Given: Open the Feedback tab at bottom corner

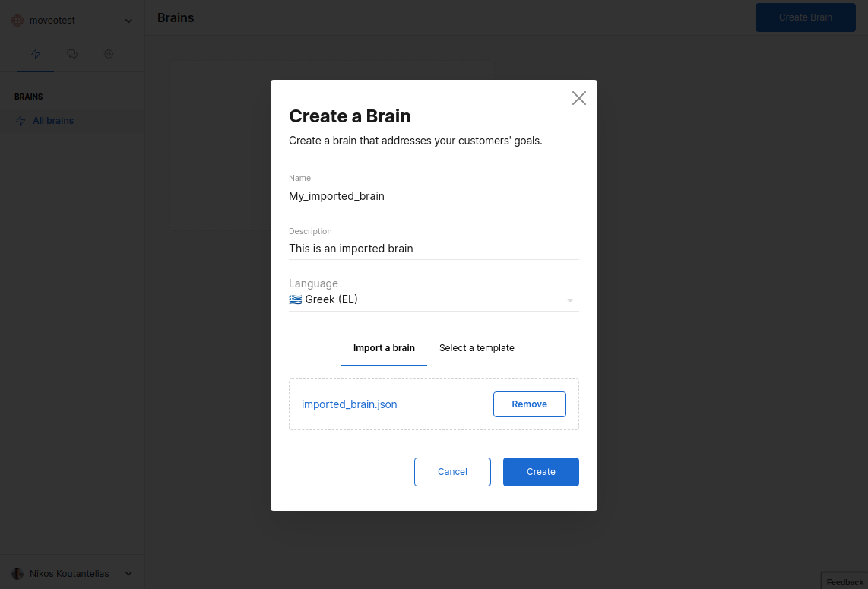Looking at the screenshot, I should (x=844, y=581).
